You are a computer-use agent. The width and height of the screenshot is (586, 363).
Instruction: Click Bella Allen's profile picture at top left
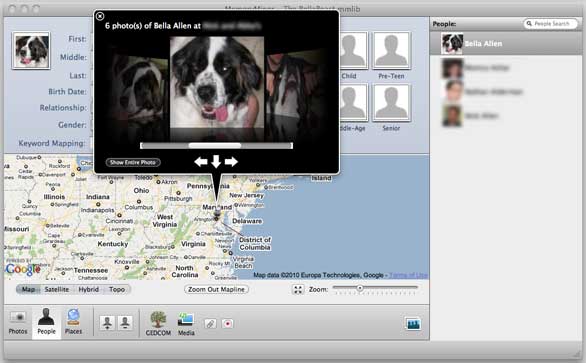(x=31, y=50)
